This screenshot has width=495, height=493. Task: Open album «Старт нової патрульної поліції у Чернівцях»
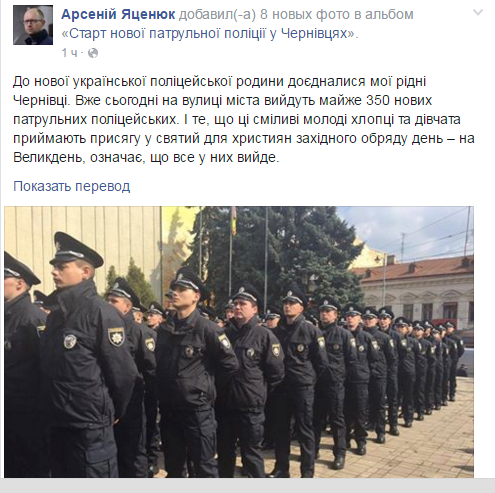[208, 33]
